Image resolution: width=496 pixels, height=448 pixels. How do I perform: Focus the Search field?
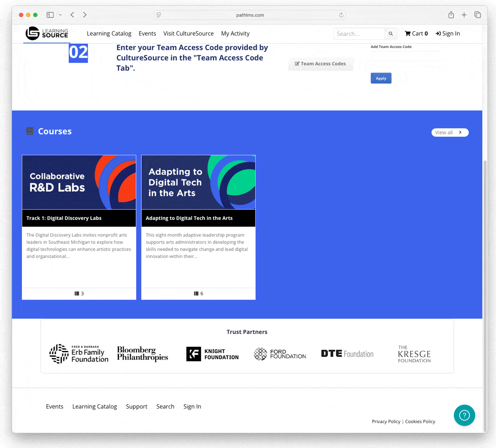point(359,34)
